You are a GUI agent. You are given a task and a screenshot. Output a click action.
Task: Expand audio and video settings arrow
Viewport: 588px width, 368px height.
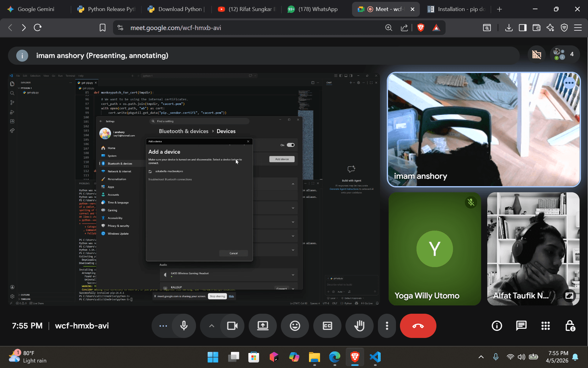coord(211,326)
